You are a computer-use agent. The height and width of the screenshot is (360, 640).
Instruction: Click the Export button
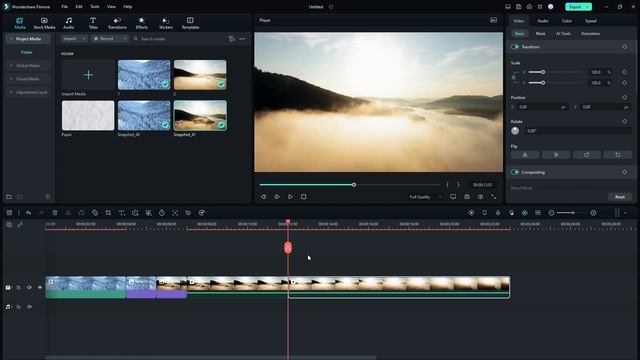[575, 7]
